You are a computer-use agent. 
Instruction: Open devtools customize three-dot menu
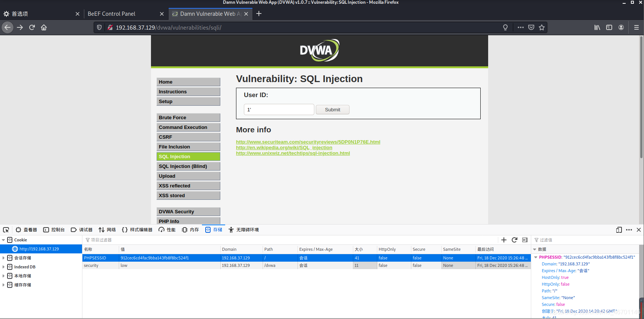pyautogui.click(x=629, y=230)
